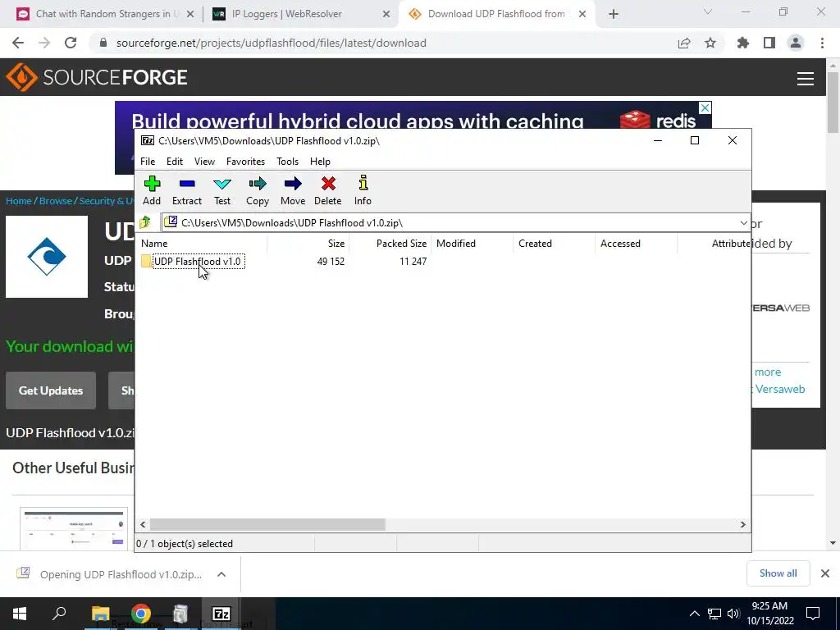The height and width of the screenshot is (630, 840).
Task: Show hidden system tray icons
Action: [694, 614]
